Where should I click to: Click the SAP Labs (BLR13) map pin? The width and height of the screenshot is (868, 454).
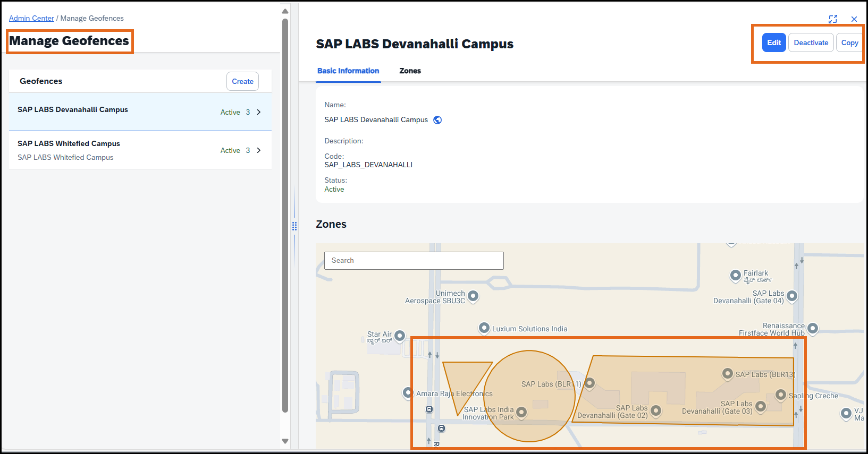(x=727, y=374)
